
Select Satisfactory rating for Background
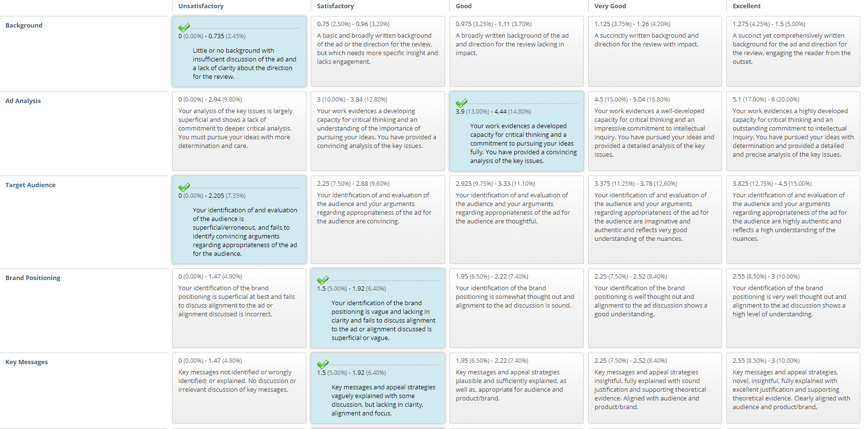point(377,52)
